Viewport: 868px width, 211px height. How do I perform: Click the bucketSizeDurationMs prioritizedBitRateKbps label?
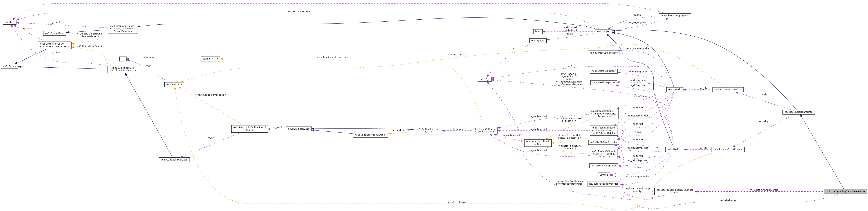pyautogui.click(x=569, y=182)
